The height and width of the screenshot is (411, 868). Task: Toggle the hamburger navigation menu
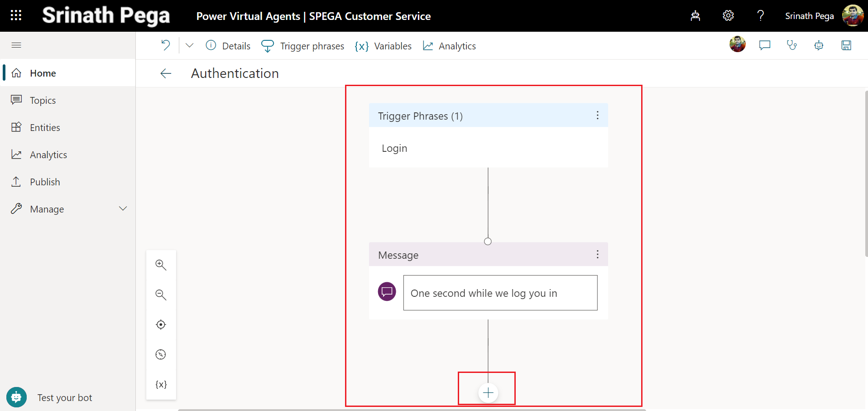(16, 45)
